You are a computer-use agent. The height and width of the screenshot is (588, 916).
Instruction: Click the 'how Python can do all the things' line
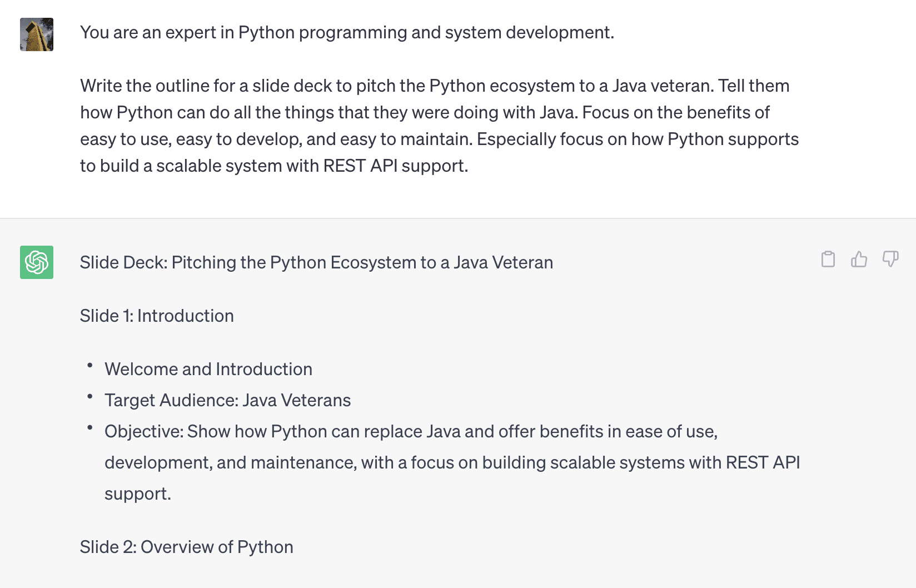tap(425, 112)
